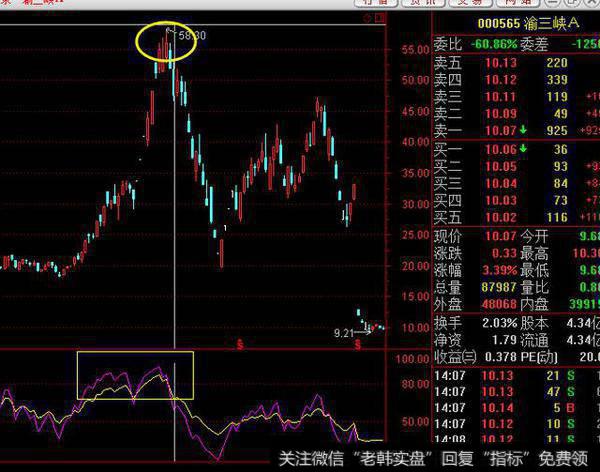Select the 14:07 tick row with volume 47
The width and height of the screenshot is (600, 472).
(x=516, y=392)
